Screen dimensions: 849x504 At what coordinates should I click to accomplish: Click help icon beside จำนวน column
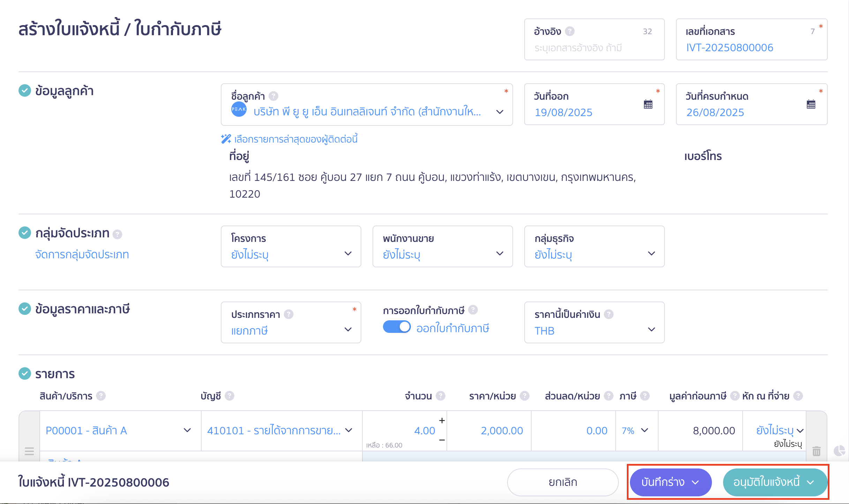click(441, 396)
